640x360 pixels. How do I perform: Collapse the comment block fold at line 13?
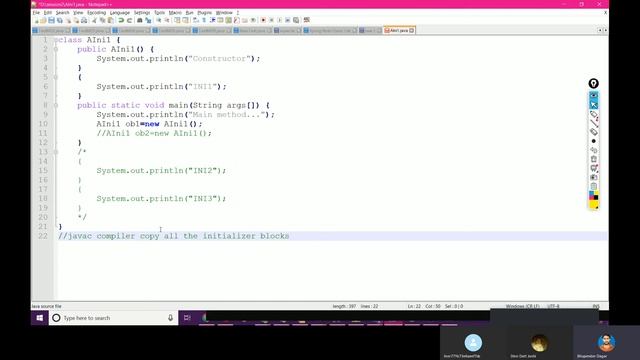[56, 152]
